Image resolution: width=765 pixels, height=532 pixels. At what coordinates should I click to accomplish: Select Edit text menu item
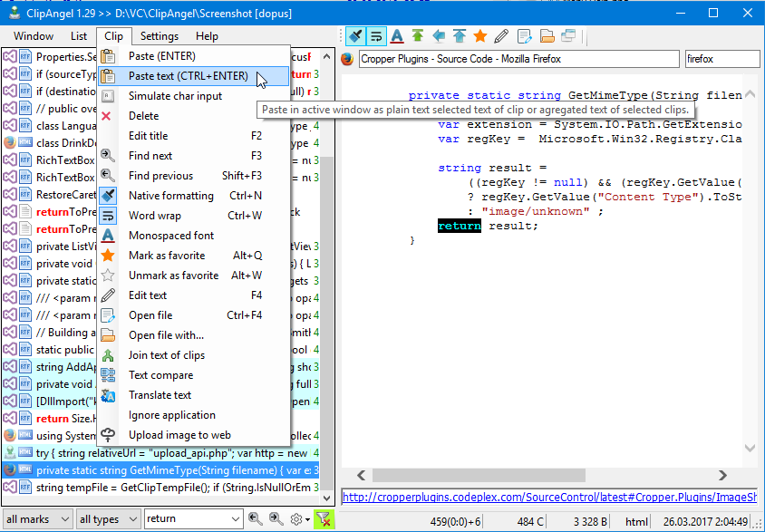click(194, 295)
